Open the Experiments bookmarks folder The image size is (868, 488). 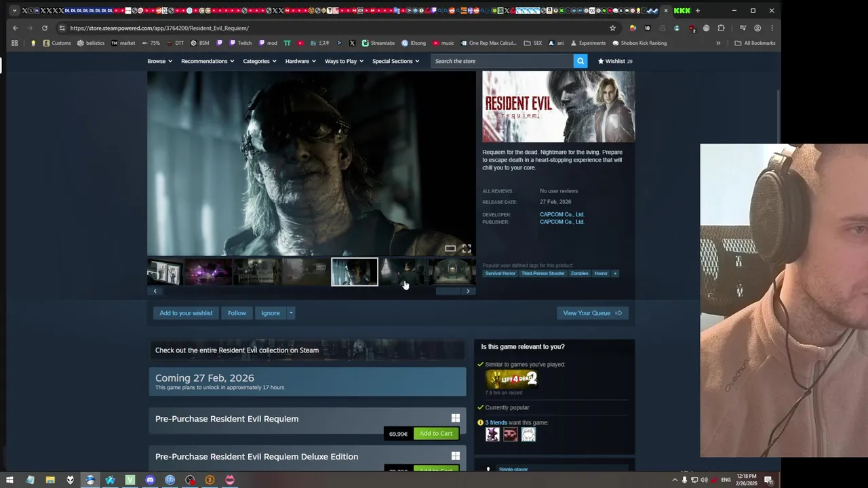click(588, 43)
